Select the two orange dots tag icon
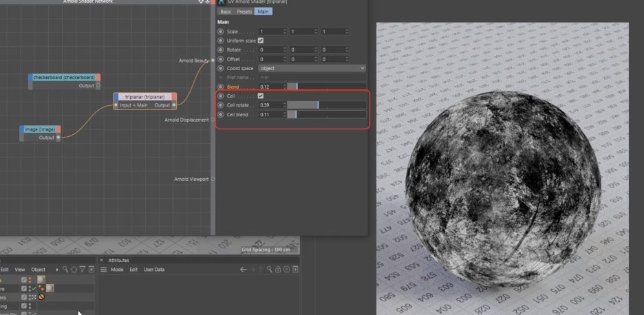This screenshot has height=315, width=644. 42,289
